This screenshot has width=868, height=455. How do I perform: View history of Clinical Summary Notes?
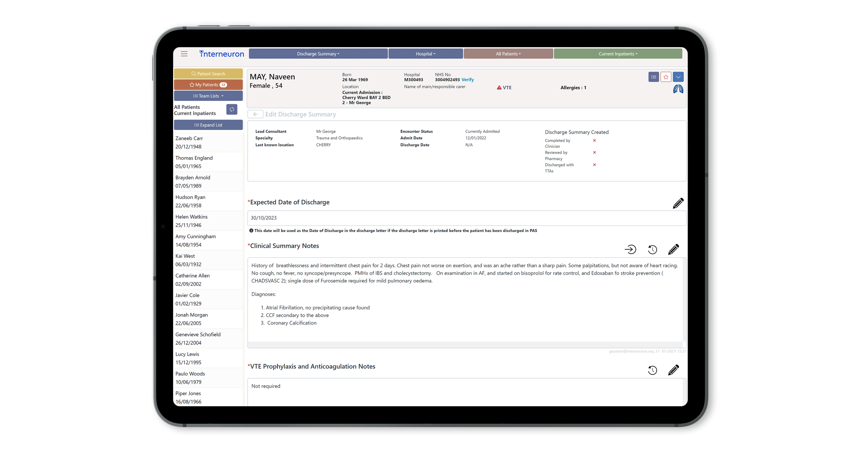[x=652, y=250]
